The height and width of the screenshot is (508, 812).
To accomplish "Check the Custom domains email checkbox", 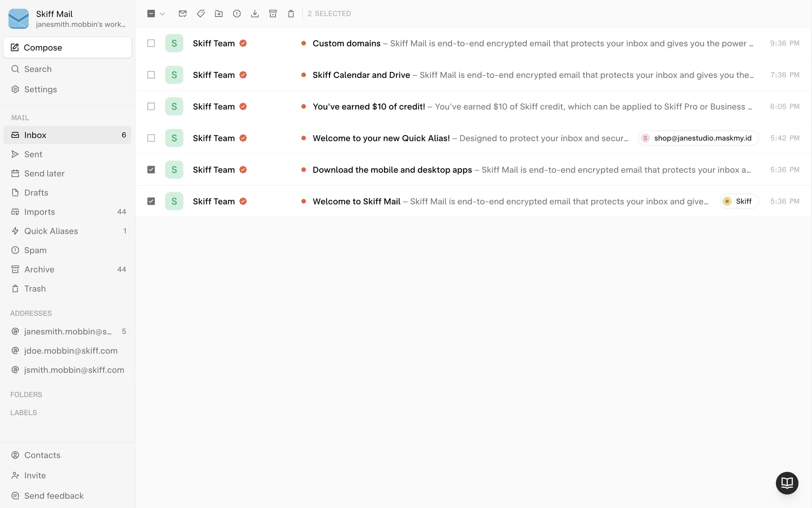I will (151, 43).
